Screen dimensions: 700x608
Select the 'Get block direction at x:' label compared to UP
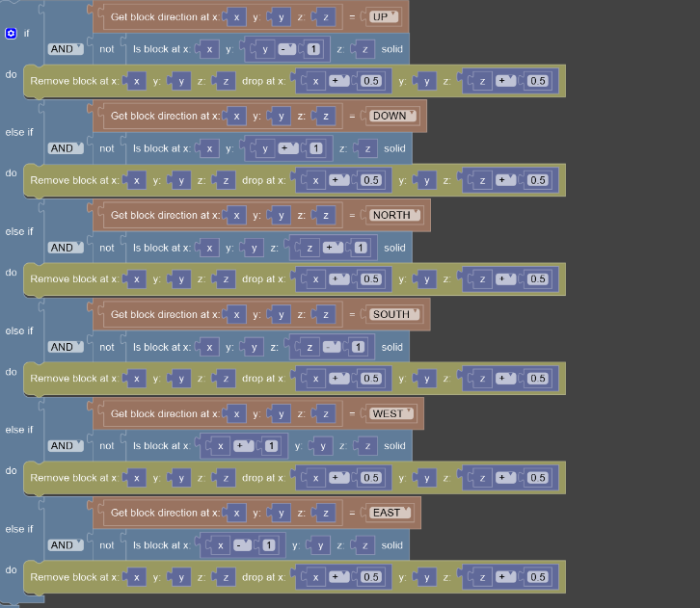click(x=165, y=17)
